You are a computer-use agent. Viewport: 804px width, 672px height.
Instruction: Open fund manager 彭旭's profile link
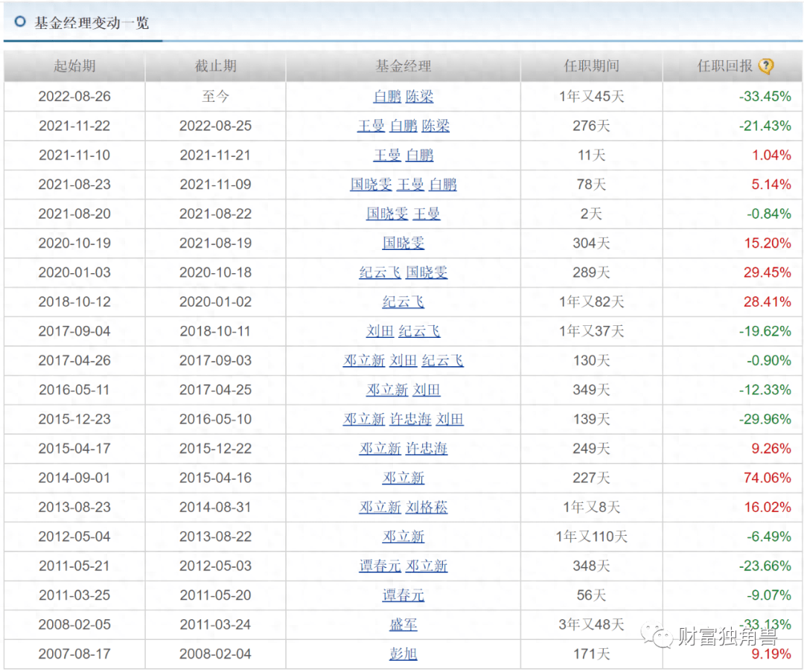403,654
